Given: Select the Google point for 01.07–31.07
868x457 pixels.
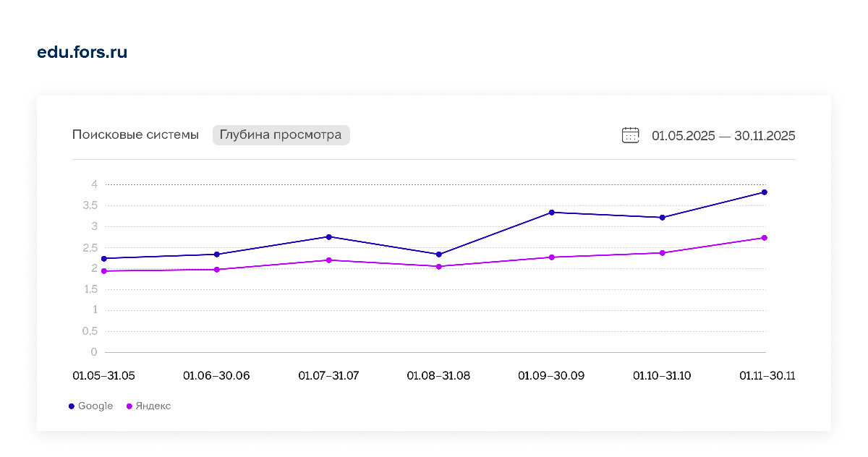Looking at the screenshot, I should click(x=329, y=237).
